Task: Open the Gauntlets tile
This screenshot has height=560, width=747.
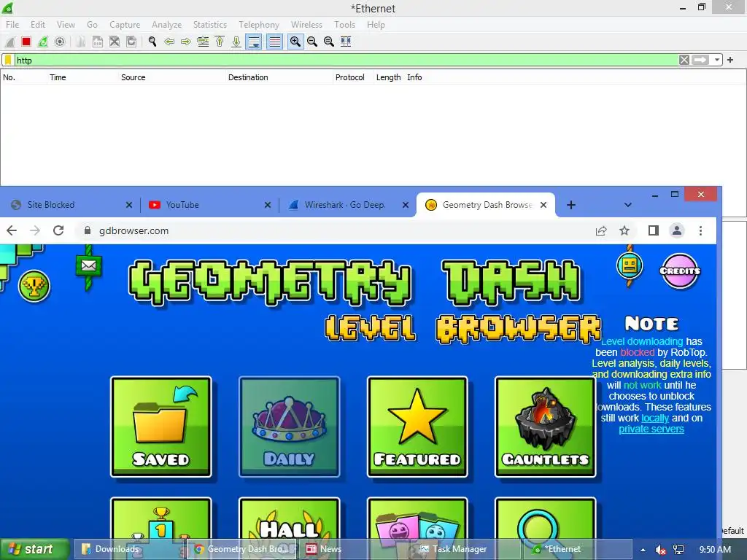Action: point(546,427)
